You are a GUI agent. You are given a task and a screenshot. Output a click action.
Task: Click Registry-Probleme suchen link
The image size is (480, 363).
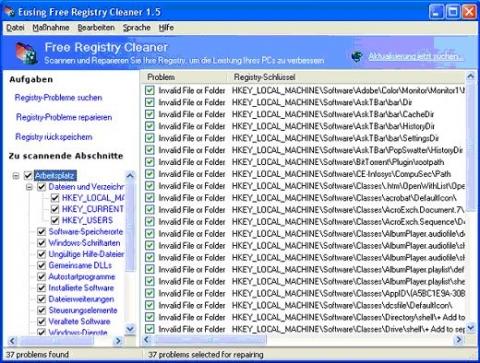[58, 98]
